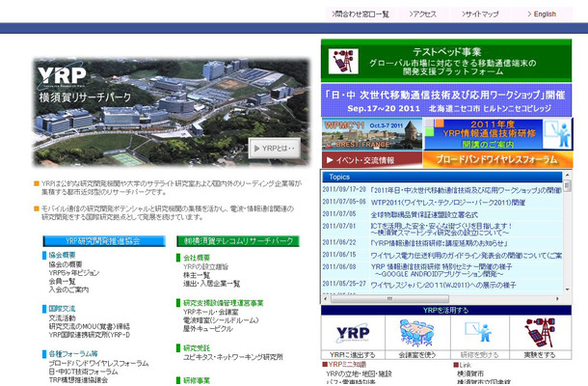588x386 pixels.
Task: Open 日・中ICT技術フォーラム link
Action: 83,372
